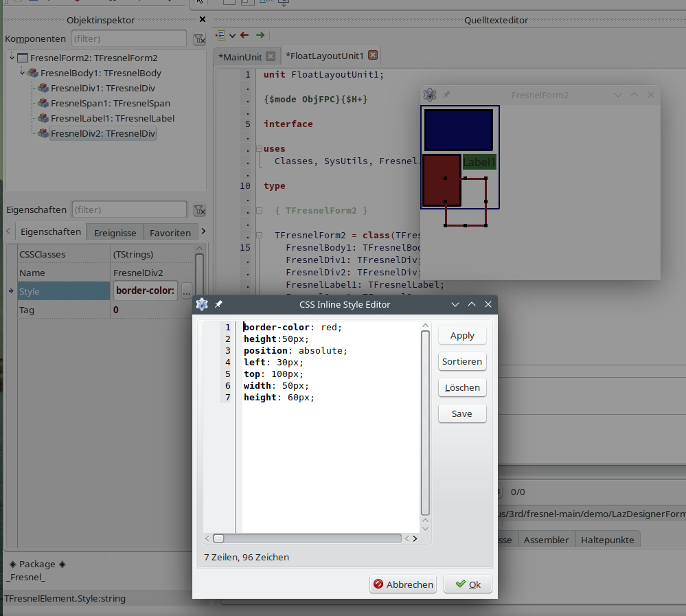Close the *FloatLayoutUnit1 tab

pyautogui.click(x=373, y=55)
